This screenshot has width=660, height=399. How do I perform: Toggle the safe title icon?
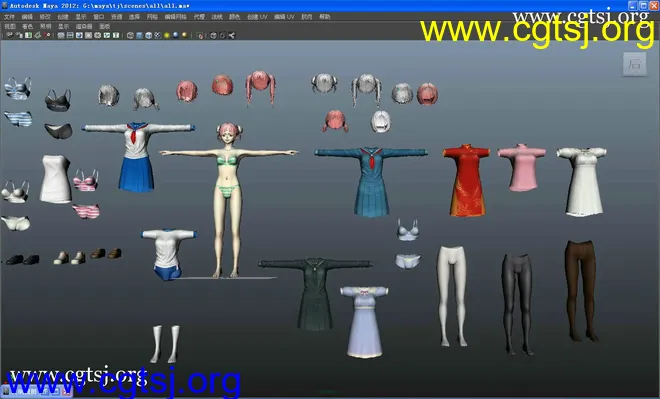pyautogui.click(x=116, y=35)
